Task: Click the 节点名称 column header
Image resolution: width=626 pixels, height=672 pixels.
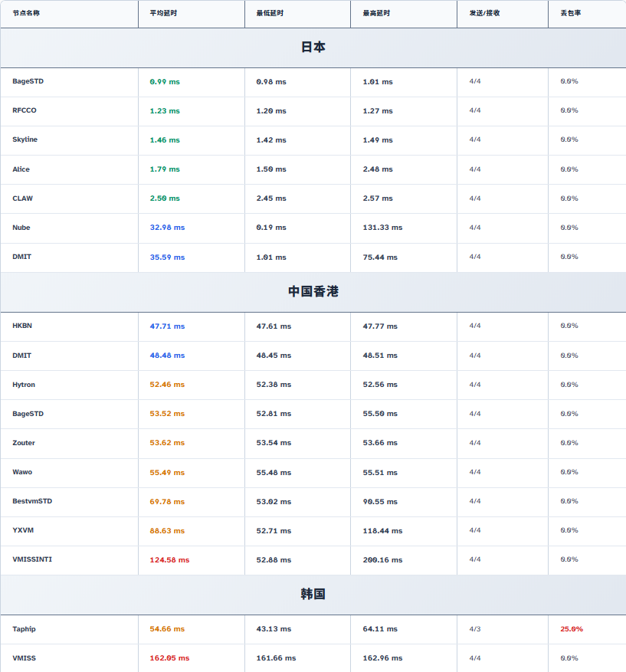Action: click(x=26, y=13)
